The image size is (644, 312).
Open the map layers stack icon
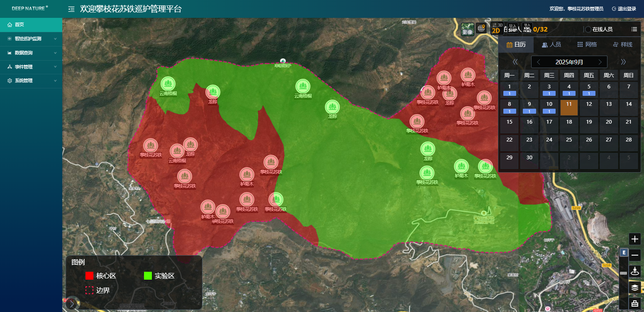[635, 287]
